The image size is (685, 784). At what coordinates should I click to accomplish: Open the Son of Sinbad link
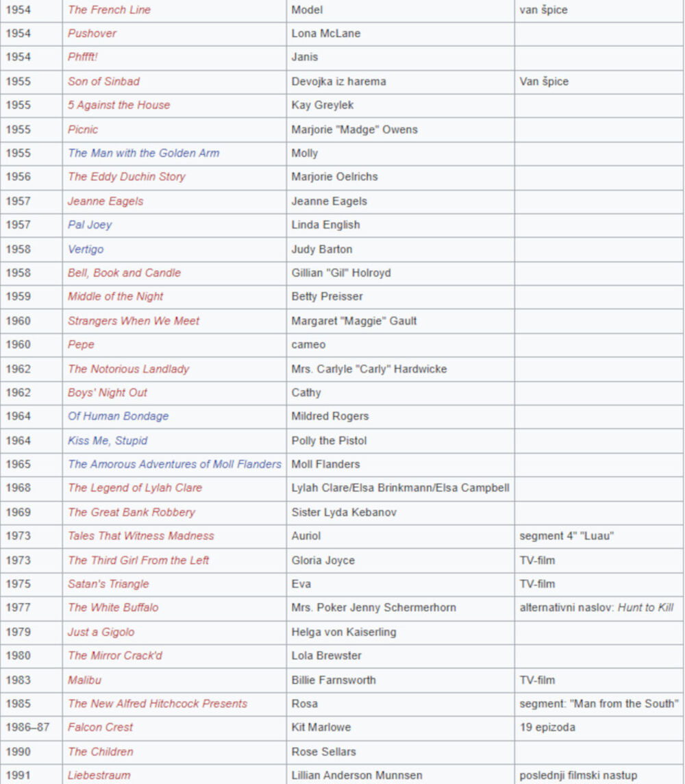(103, 82)
